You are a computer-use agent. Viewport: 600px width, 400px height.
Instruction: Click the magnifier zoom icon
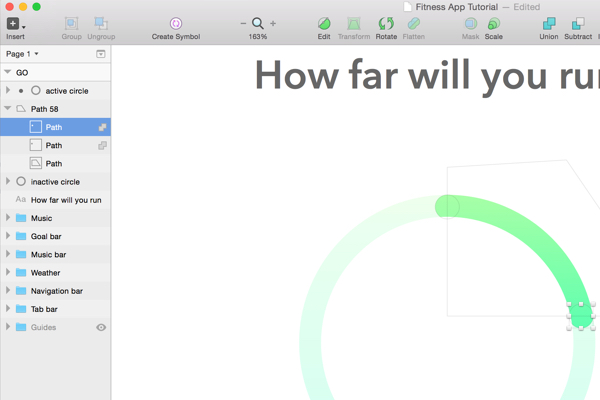pos(258,24)
